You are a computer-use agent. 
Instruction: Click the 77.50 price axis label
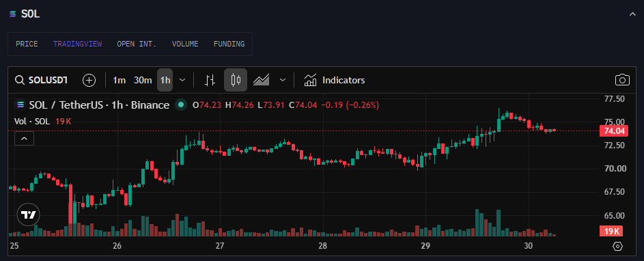(x=615, y=98)
